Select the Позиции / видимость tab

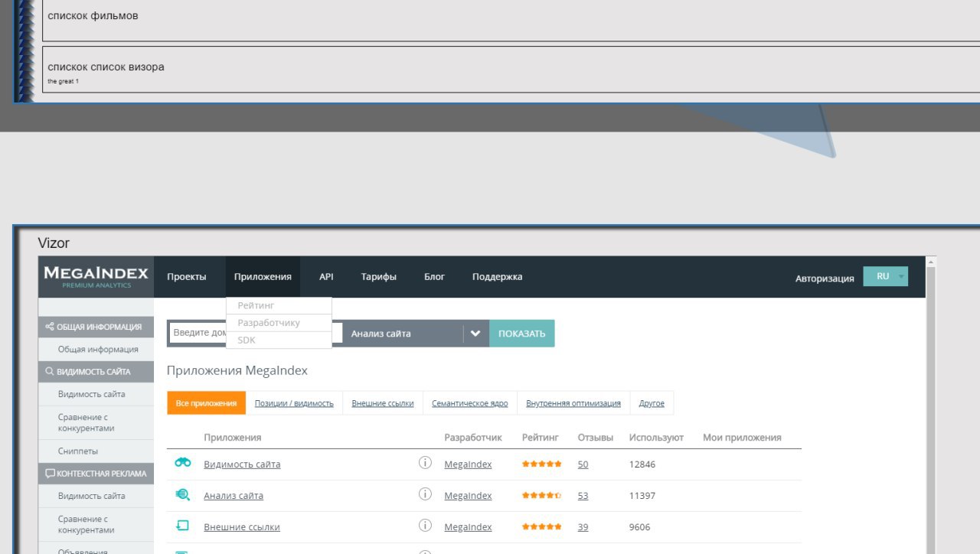coord(294,403)
